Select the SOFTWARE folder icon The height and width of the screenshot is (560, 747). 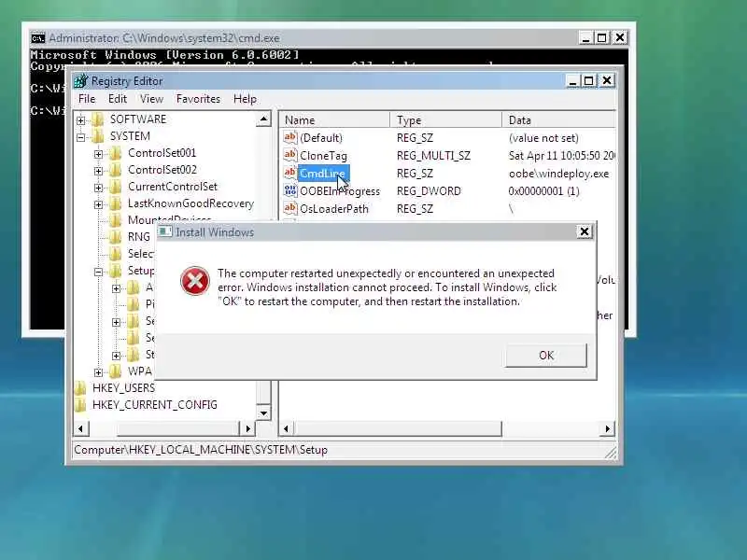(98, 119)
